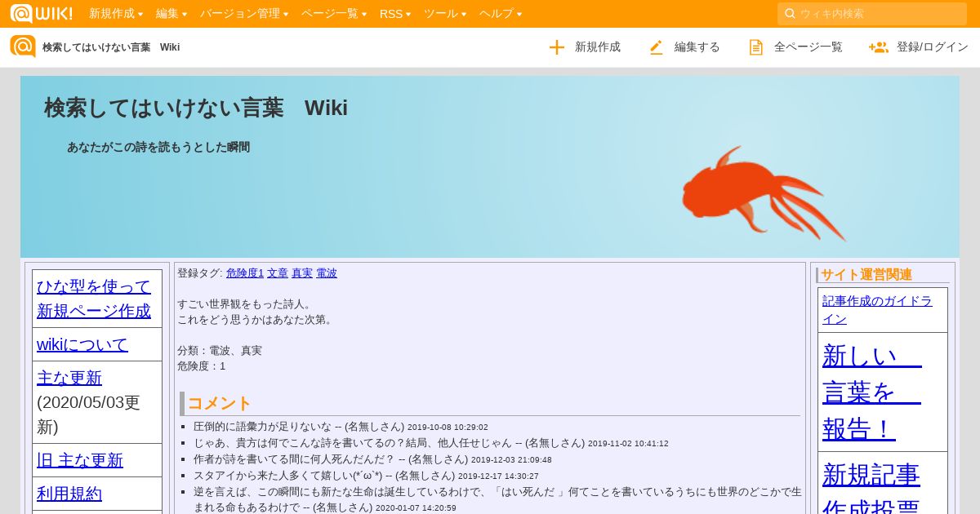Click the line すごい世界観をもった詩人。
980x514 pixels.
point(245,304)
